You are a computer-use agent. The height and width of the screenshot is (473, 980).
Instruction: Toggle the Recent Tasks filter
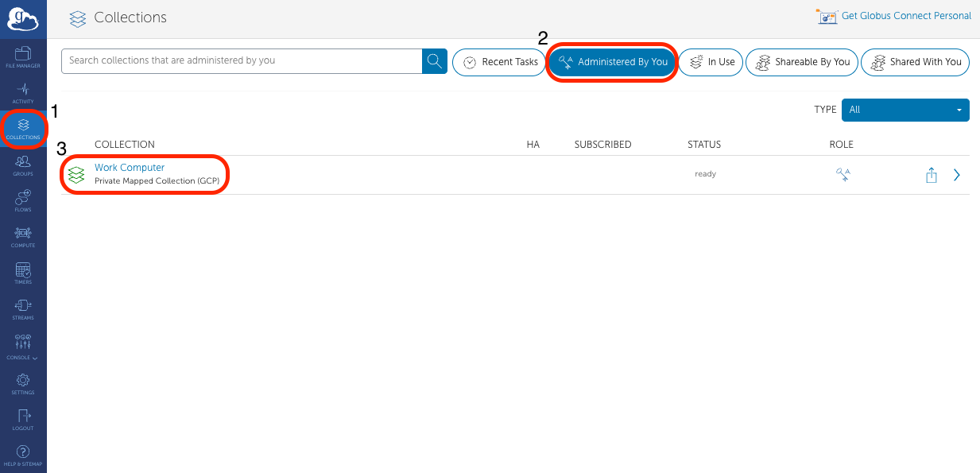coord(500,62)
